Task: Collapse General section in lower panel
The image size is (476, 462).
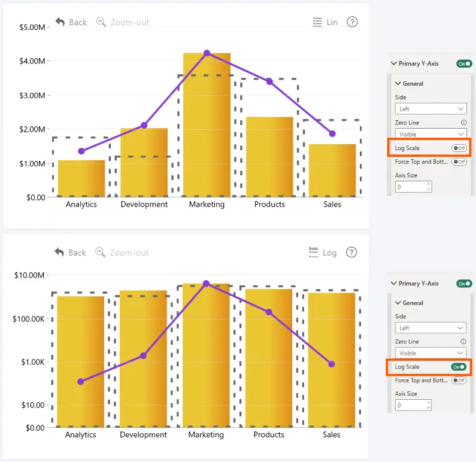Action: click(x=398, y=303)
